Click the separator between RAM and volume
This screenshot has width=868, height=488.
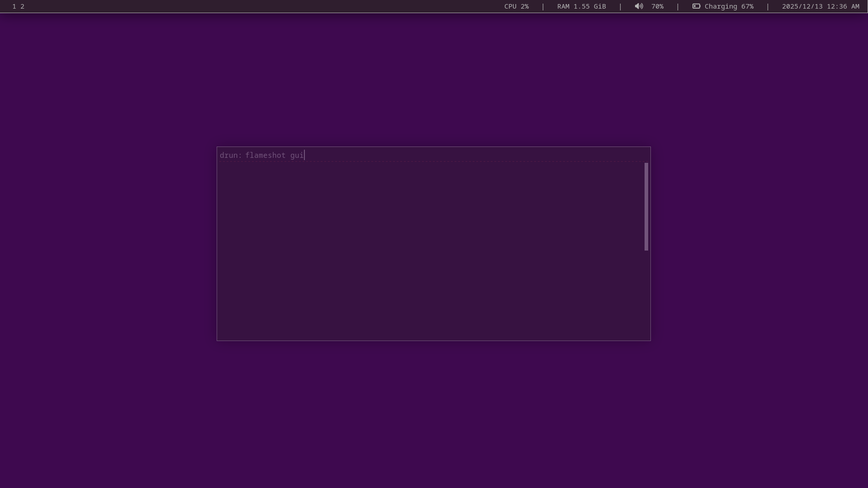[x=620, y=6]
